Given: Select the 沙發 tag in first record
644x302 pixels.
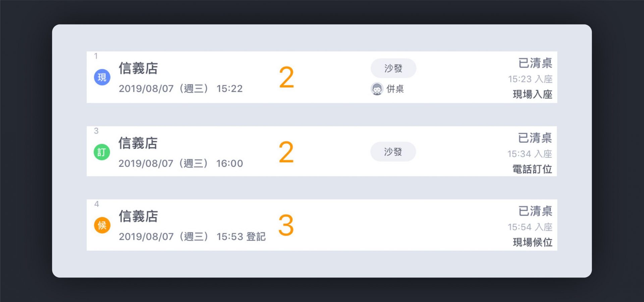Looking at the screenshot, I should pos(393,68).
